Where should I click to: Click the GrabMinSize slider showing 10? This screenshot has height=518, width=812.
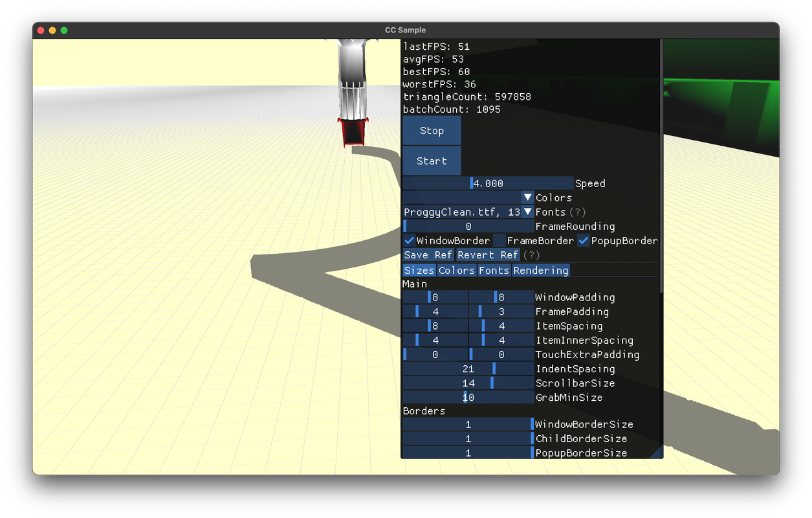(468, 397)
